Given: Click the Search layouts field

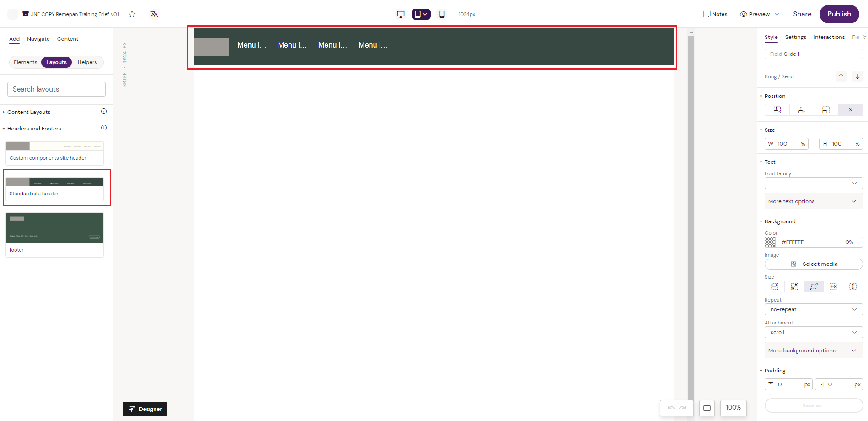Looking at the screenshot, I should click(56, 89).
